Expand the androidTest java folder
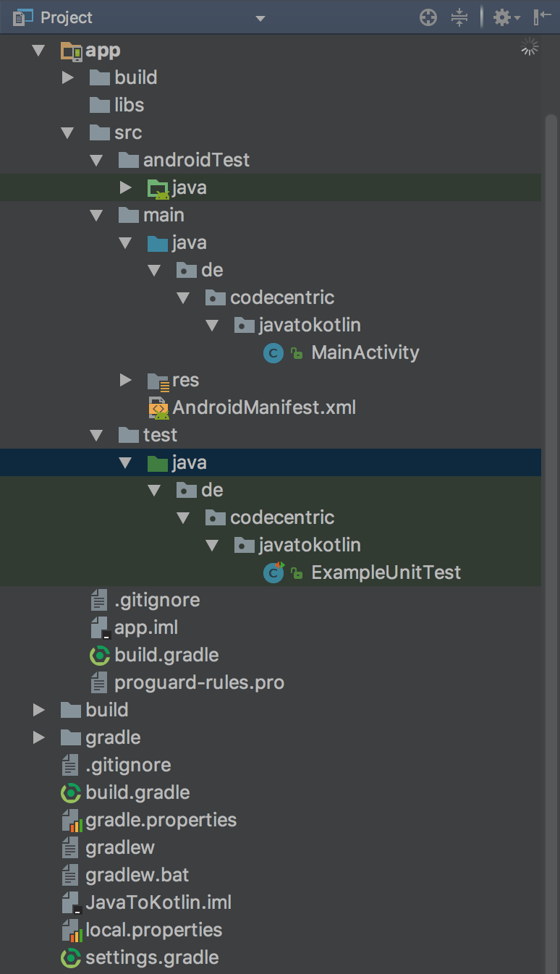 point(126,187)
